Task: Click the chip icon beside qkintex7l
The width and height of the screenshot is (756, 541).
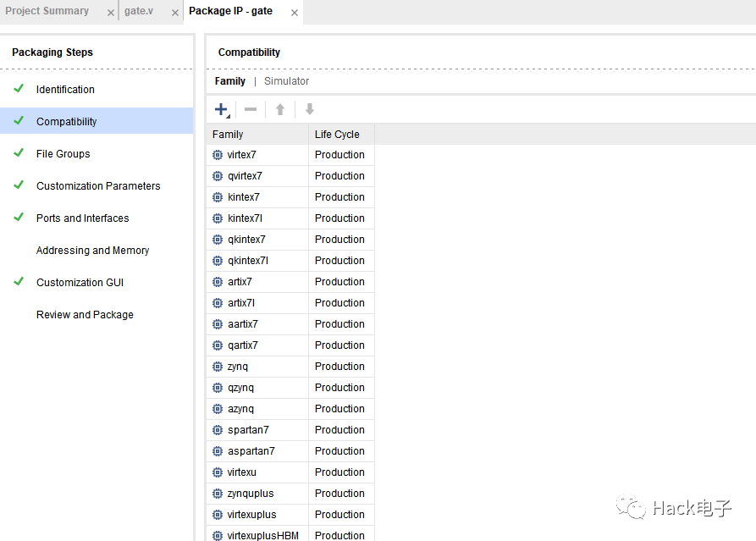Action: [218, 261]
